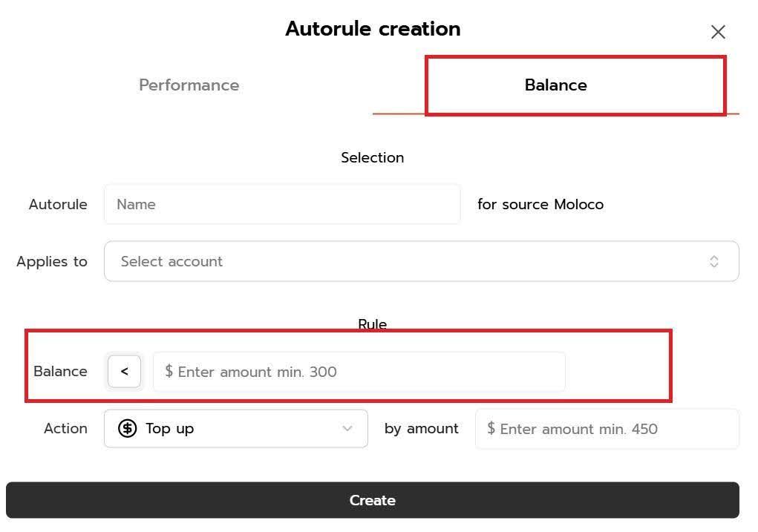758x532 pixels.
Task: Expand the Action dropdown chevron arrow
Action: 347,428
